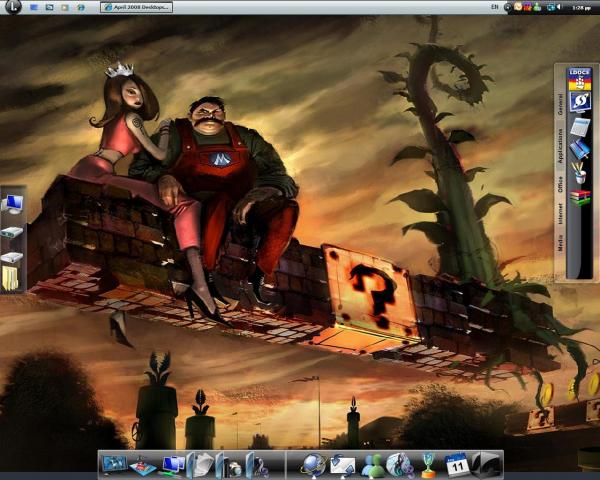Open the folder icon in left dock
The height and width of the screenshot is (480, 600).
(10, 278)
